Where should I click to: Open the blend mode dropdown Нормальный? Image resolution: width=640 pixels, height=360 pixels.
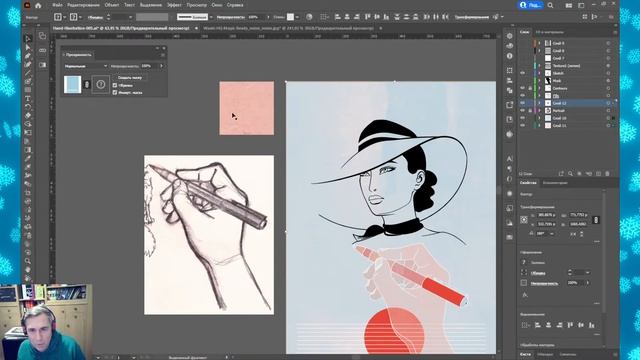coord(86,66)
